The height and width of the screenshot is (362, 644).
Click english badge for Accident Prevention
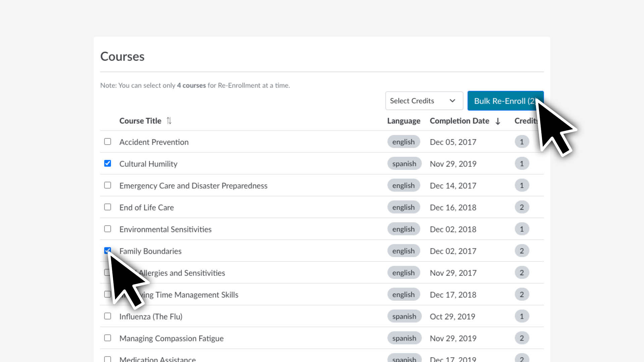(x=404, y=142)
